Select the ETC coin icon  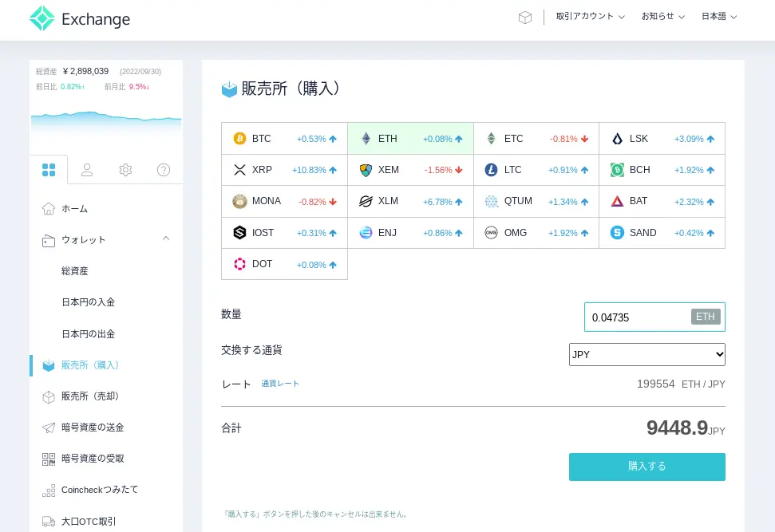click(492, 138)
